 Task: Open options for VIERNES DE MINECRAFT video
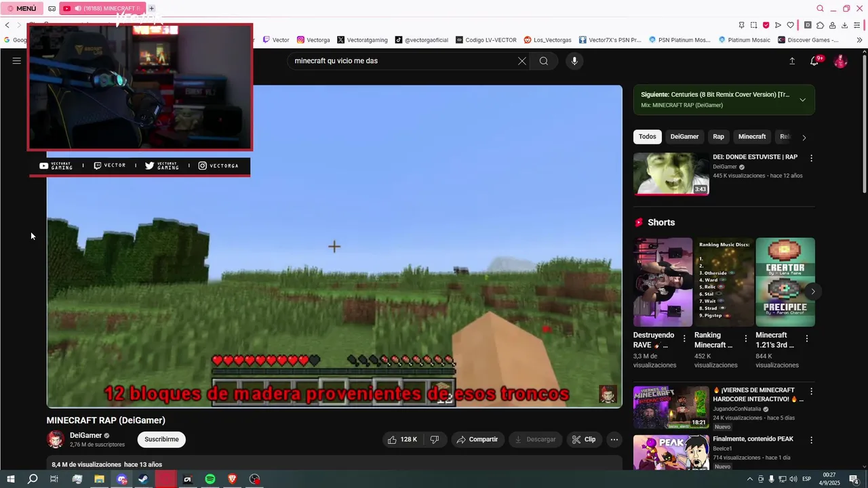pyautogui.click(x=811, y=392)
